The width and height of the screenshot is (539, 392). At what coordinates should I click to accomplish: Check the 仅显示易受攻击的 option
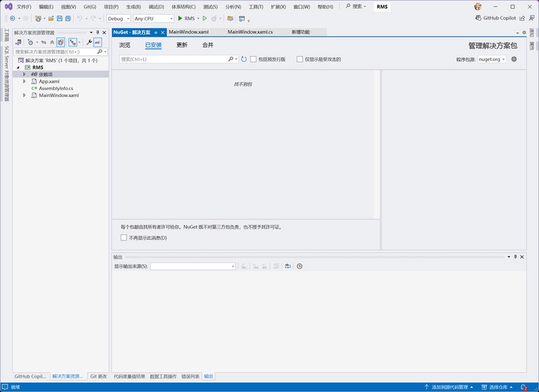(300, 59)
